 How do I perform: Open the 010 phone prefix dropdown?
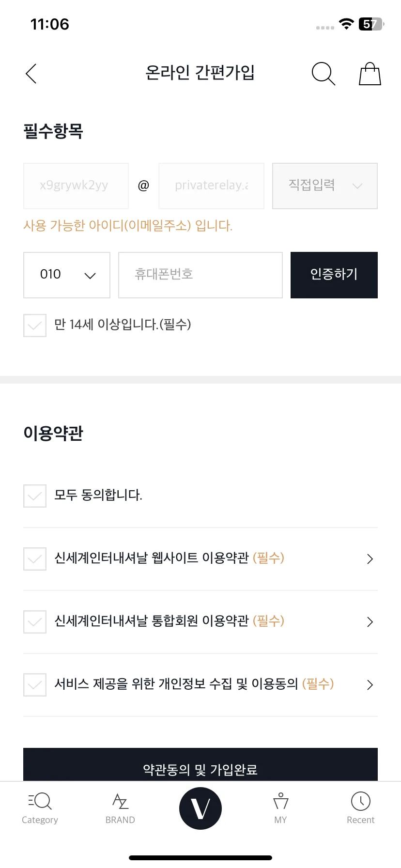(x=67, y=275)
